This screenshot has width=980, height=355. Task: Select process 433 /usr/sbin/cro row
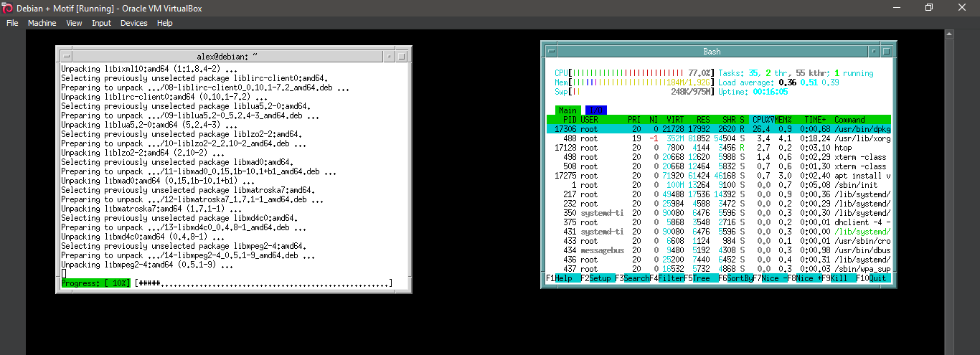718,241
